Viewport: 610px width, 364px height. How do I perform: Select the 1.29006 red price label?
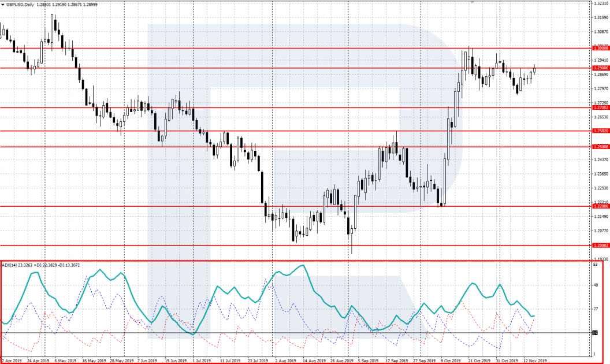click(x=601, y=68)
